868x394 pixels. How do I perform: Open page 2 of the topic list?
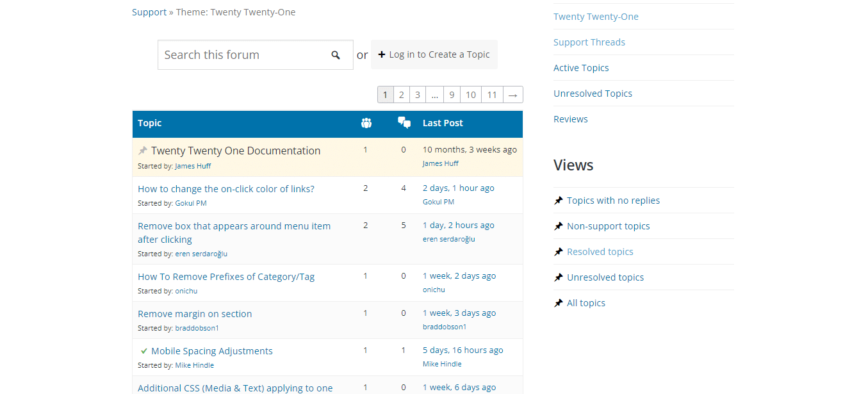[401, 94]
